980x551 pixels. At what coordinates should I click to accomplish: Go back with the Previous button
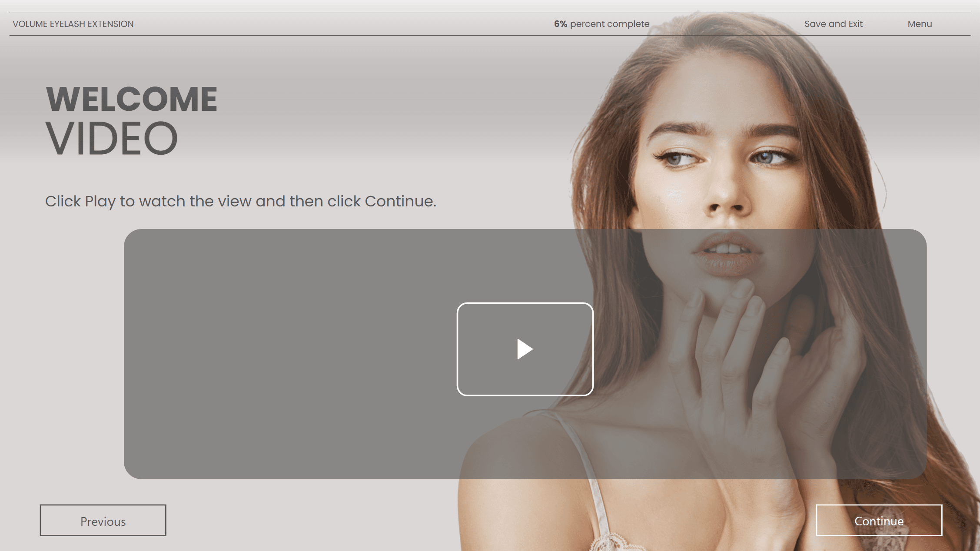tap(103, 520)
